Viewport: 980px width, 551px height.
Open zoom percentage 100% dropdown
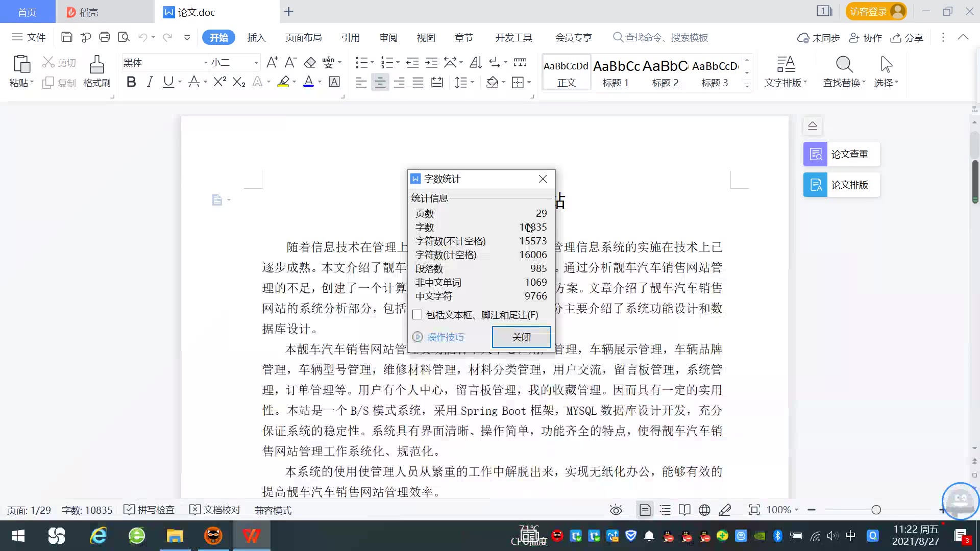782,510
